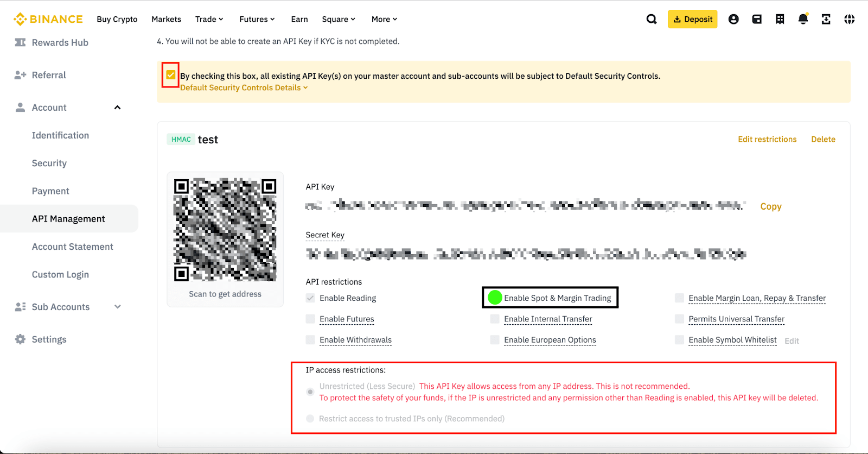Expand Default Security Controls Details
Image resolution: width=868 pixels, height=454 pixels.
pyautogui.click(x=244, y=87)
